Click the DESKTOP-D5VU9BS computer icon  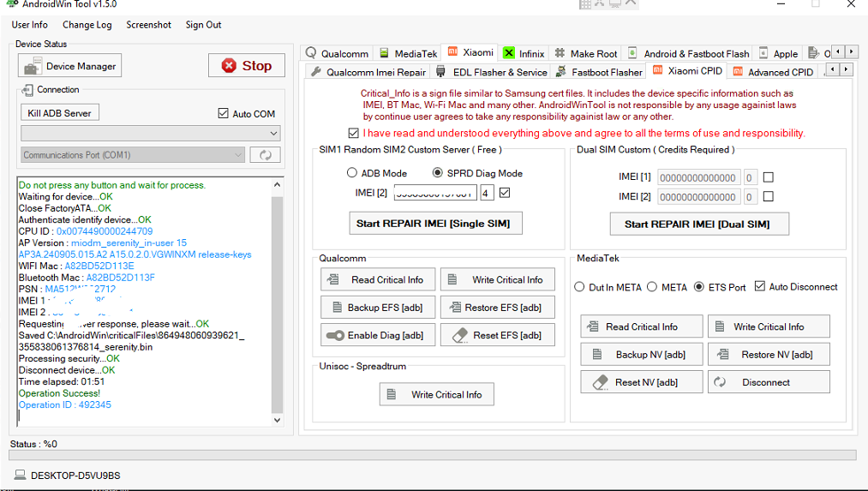[x=20, y=475]
